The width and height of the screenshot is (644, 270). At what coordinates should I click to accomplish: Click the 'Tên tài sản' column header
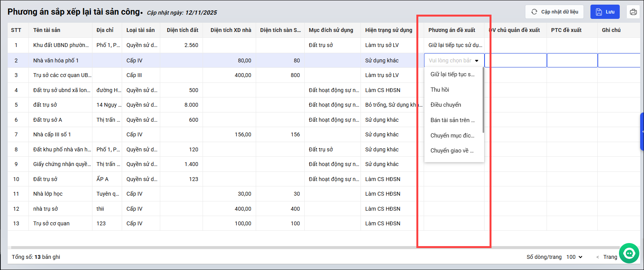(x=47, y=30)
